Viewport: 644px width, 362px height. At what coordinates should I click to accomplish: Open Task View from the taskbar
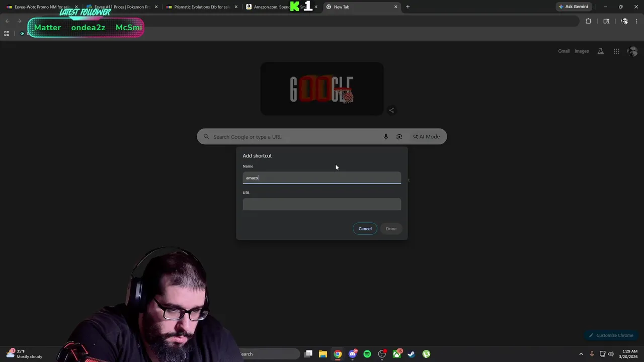click(308, 354)
